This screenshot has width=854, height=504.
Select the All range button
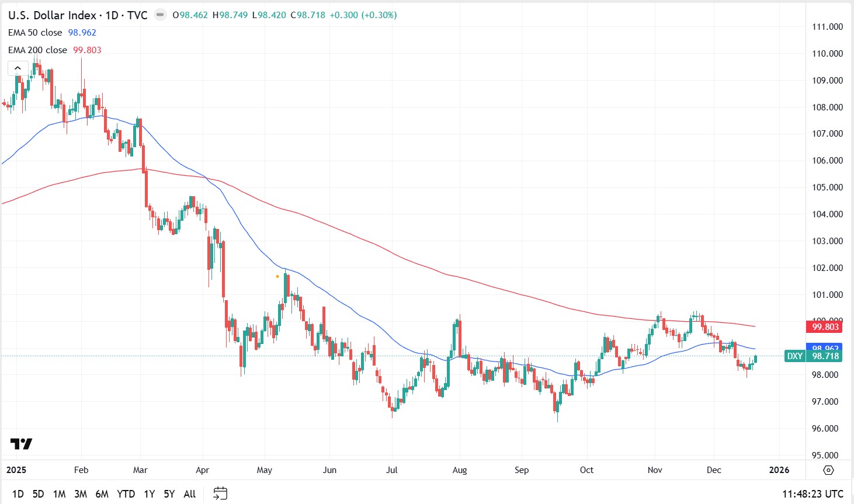tap(189, 493)
